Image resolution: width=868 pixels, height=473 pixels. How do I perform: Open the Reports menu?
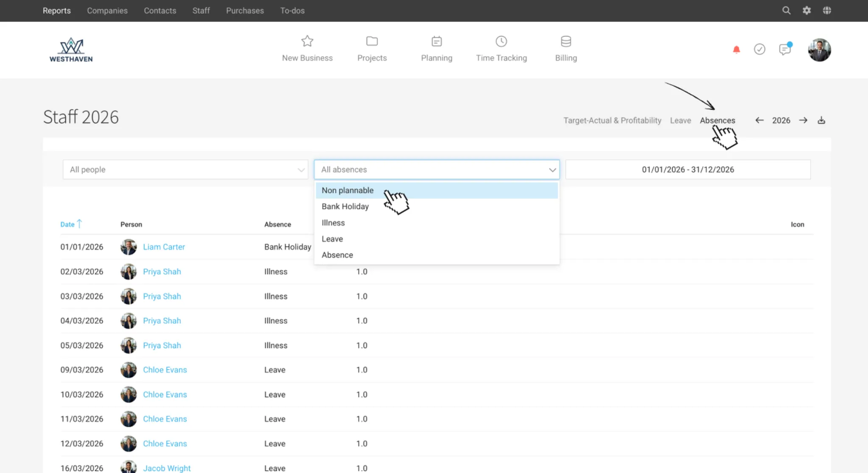56,11
